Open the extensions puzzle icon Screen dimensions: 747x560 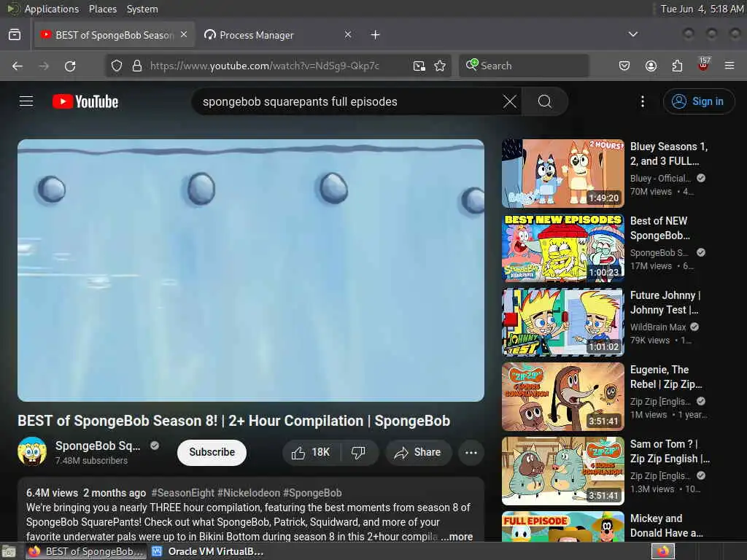point(677,66)
